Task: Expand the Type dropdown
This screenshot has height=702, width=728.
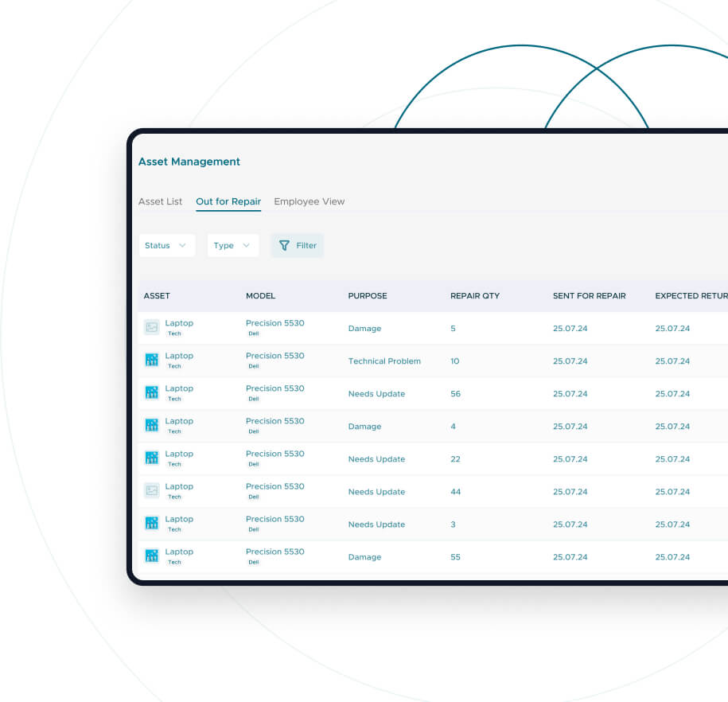Action: click(232, 245)
